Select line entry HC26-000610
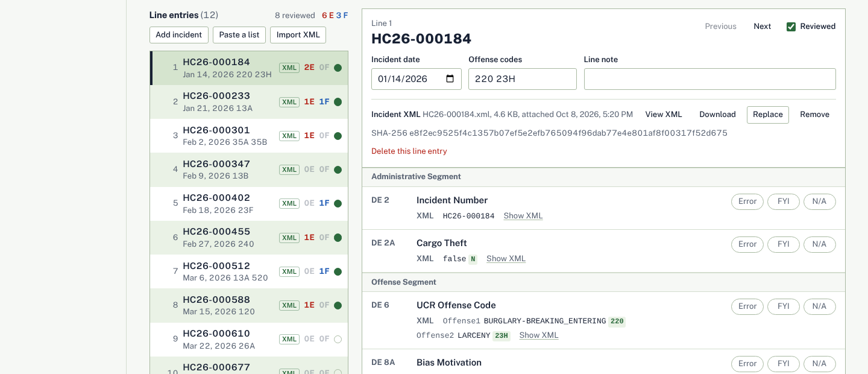The height and width of the screenshot is (374, 868). coord(250,340)
